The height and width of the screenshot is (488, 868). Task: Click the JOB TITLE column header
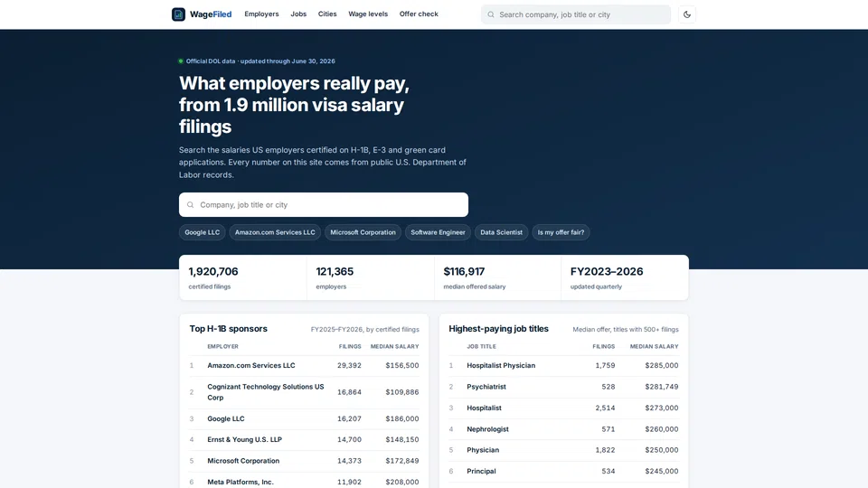point(481,346)
